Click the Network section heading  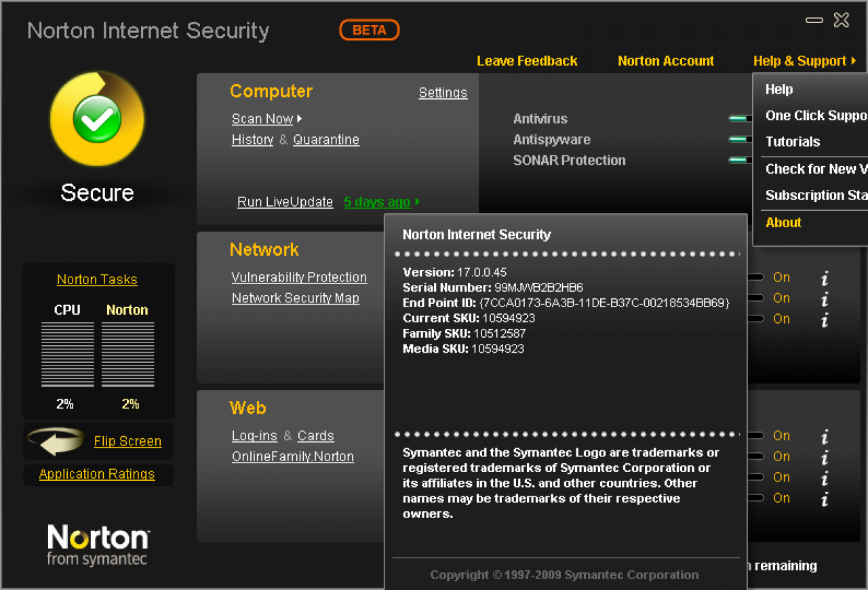pos(264,250)
